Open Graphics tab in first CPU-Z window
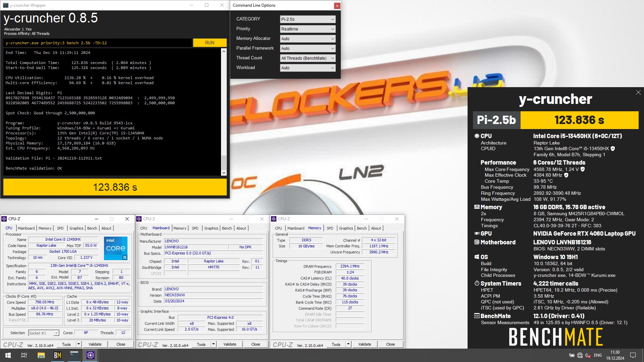 [x=76, y=228]
